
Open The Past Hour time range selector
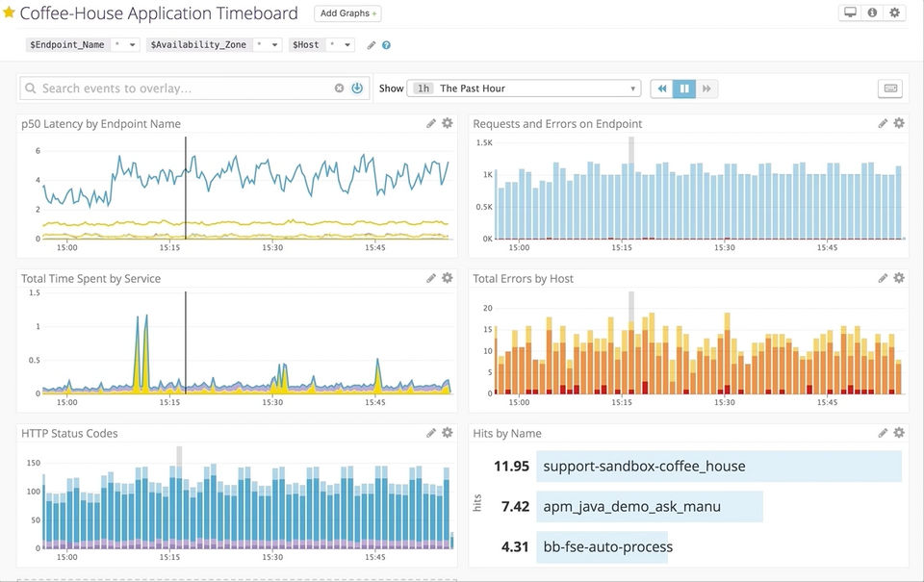click(x=525, y=89)
